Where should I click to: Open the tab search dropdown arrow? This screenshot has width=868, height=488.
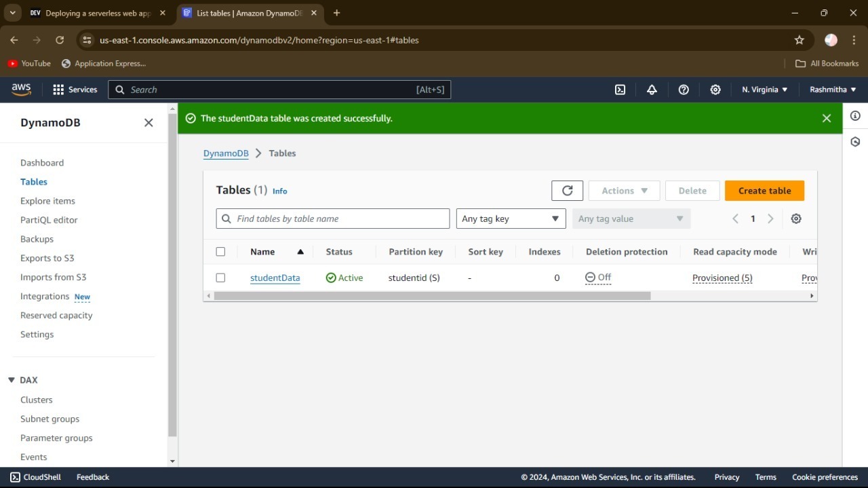(12, 13)
